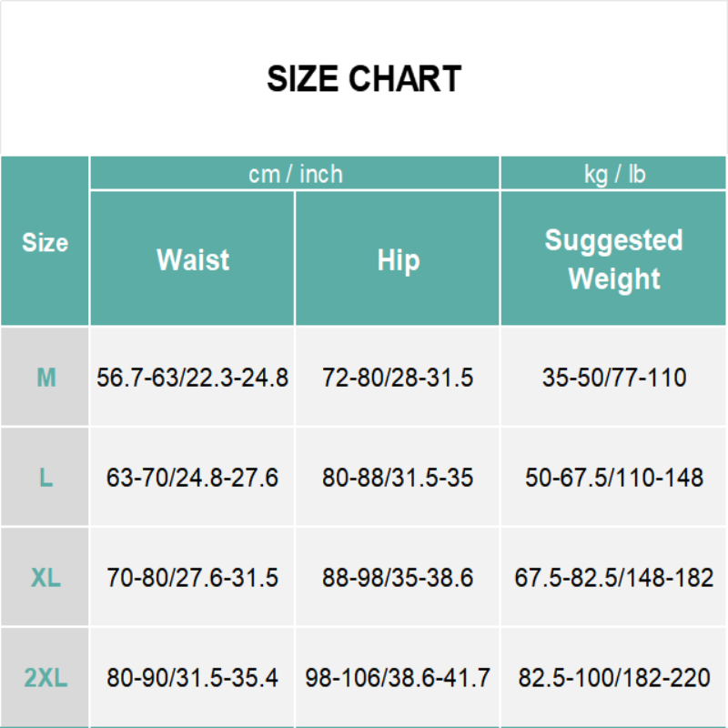728x728 pixels.
Task: Click waist value 70-80/27.6-31.5
Action: click(x=193, y=577)
